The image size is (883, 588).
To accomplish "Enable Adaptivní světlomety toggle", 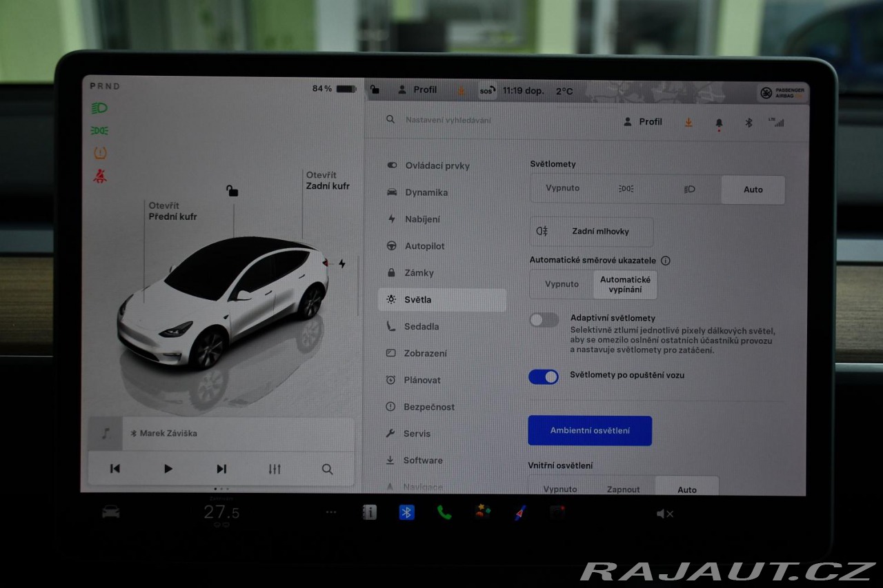I will [x=544, y=320].
